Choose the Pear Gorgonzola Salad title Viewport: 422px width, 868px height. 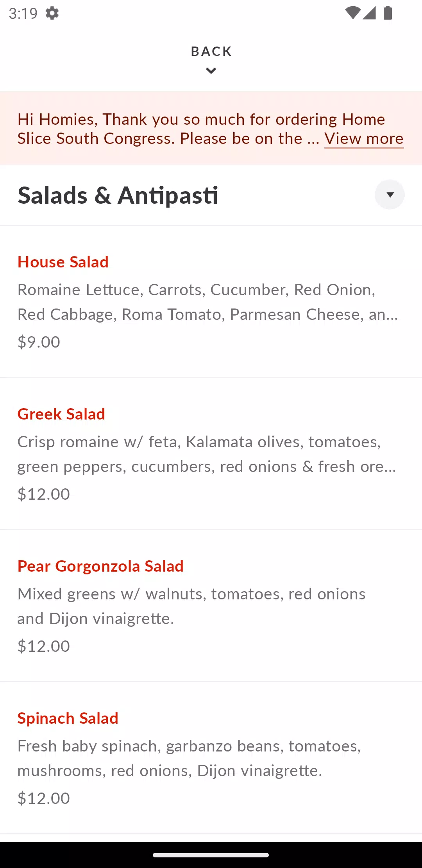pos(100,566)
